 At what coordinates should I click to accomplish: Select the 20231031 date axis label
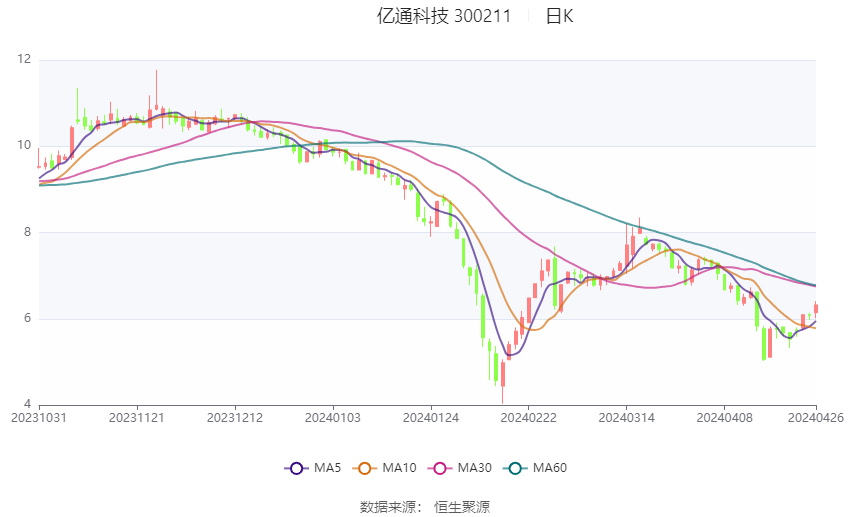[38, 418]
